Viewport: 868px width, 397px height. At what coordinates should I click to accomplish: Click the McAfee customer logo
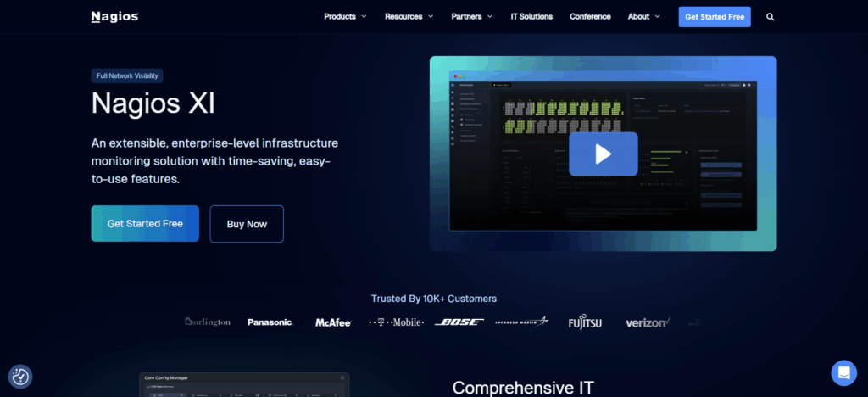coord(333,322)
